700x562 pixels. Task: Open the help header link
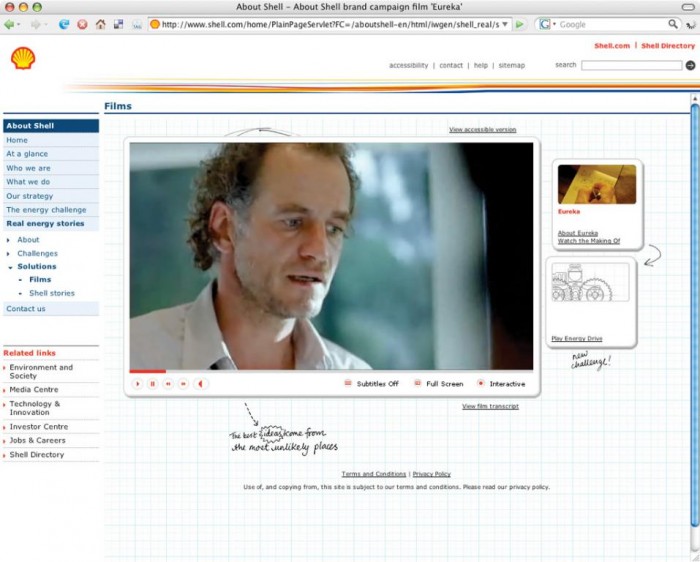tap(481, 65)
